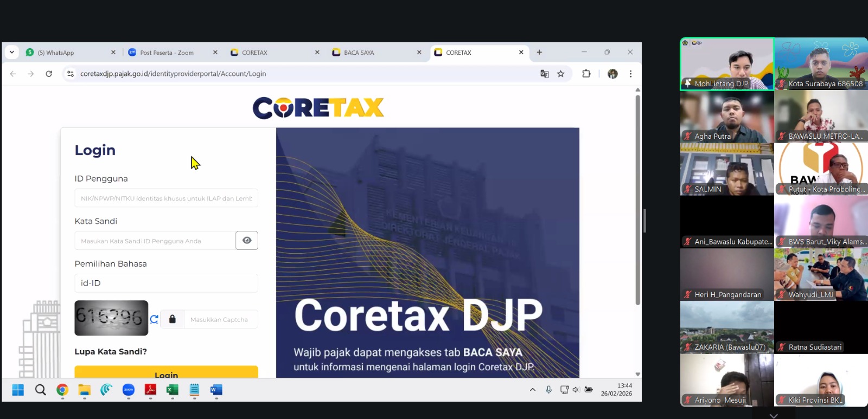The width and height of the screenshot is (868, 419).
Task: Select Kiki Provinsi BKL video in Zoom
Action: click(x=821, y=380)
